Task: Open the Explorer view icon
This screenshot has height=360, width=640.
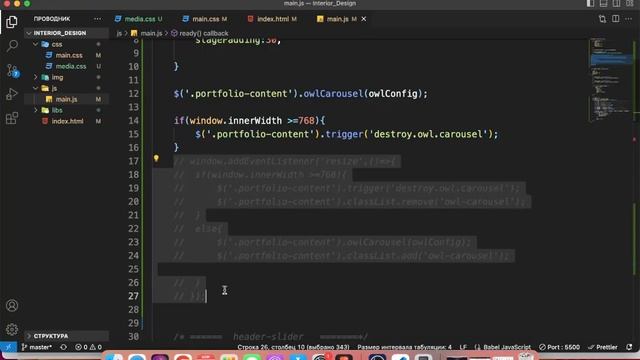Action: (x=12, y=22)
